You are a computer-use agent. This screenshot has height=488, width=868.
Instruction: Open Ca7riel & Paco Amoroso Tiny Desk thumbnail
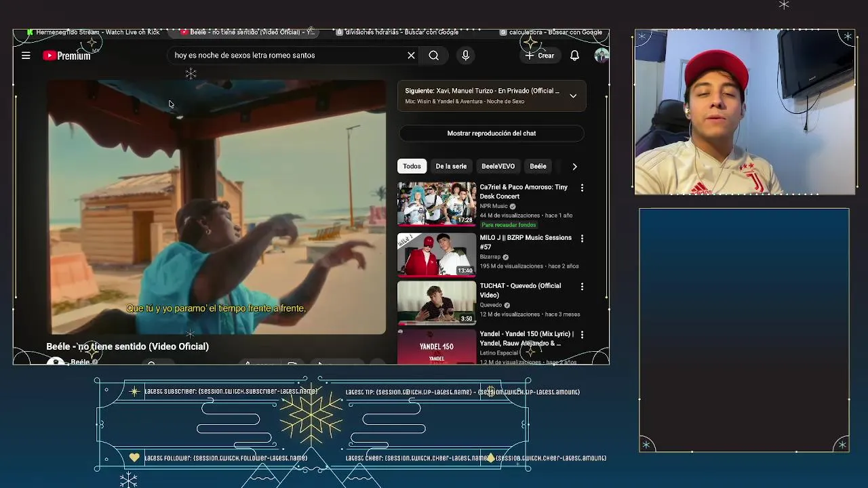[x=437, y=203]
